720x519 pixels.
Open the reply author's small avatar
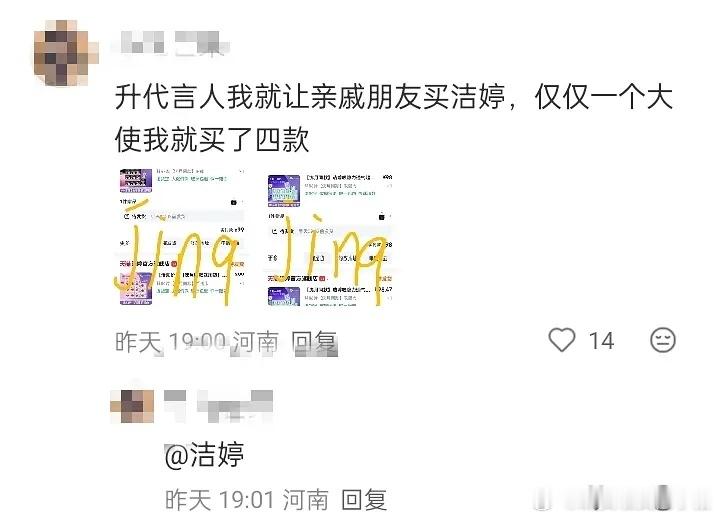pyautogui.click(x=132, y=406)
